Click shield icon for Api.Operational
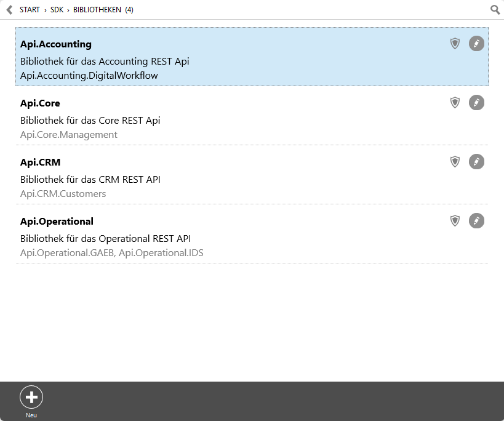 (x=455, y=221)
